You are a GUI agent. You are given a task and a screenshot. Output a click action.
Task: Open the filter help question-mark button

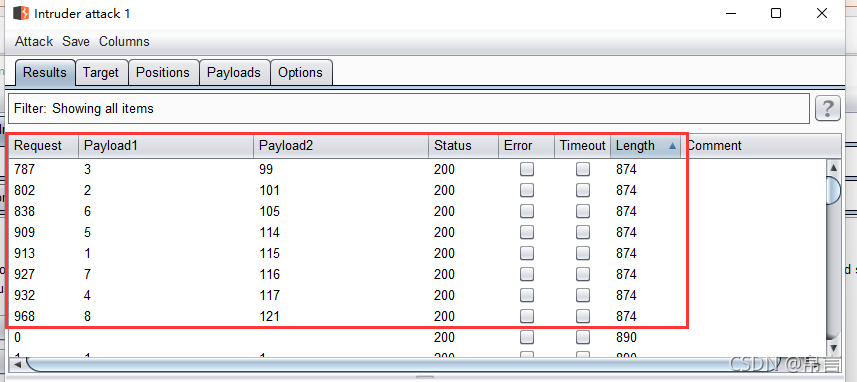[x=827, y=108]
